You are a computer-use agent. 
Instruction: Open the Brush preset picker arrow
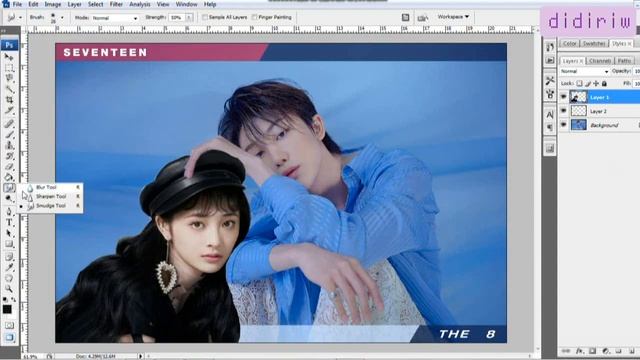[62, 18]
